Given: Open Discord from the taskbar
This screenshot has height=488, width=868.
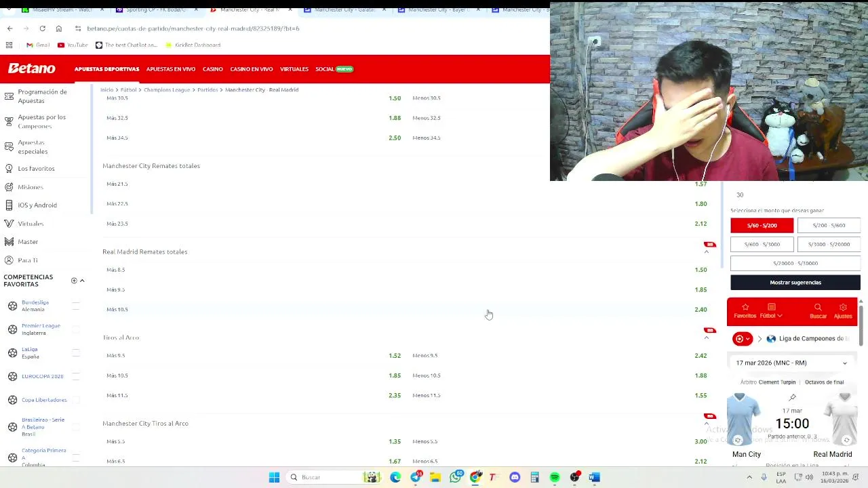Looking at the screenshot, I should [x=515, y=477].
